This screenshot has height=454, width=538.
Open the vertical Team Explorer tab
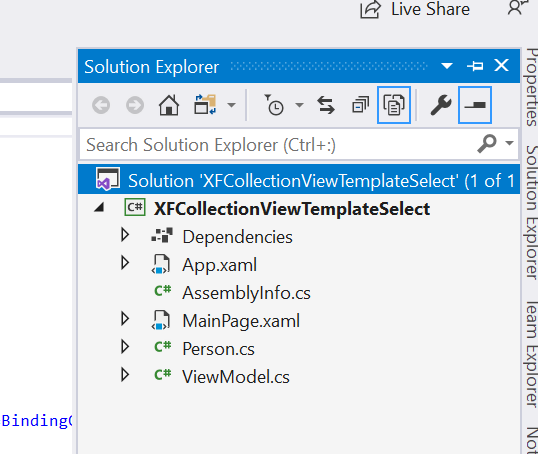(x=531, y=354)
